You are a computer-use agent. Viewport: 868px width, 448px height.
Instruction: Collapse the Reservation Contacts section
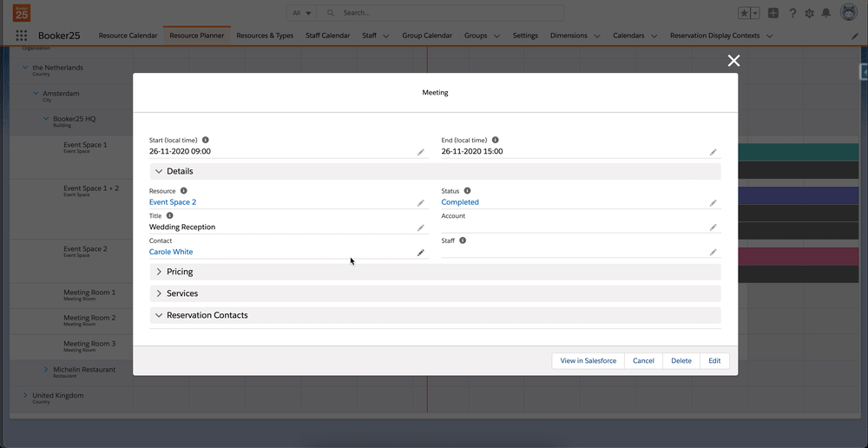(160, 315)
